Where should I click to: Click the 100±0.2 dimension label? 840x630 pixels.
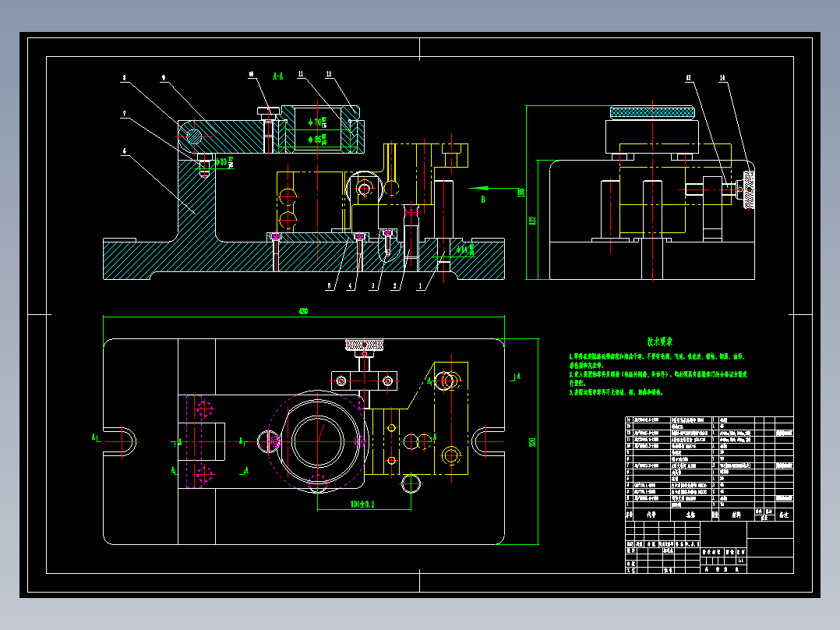[x=362, y=504]
